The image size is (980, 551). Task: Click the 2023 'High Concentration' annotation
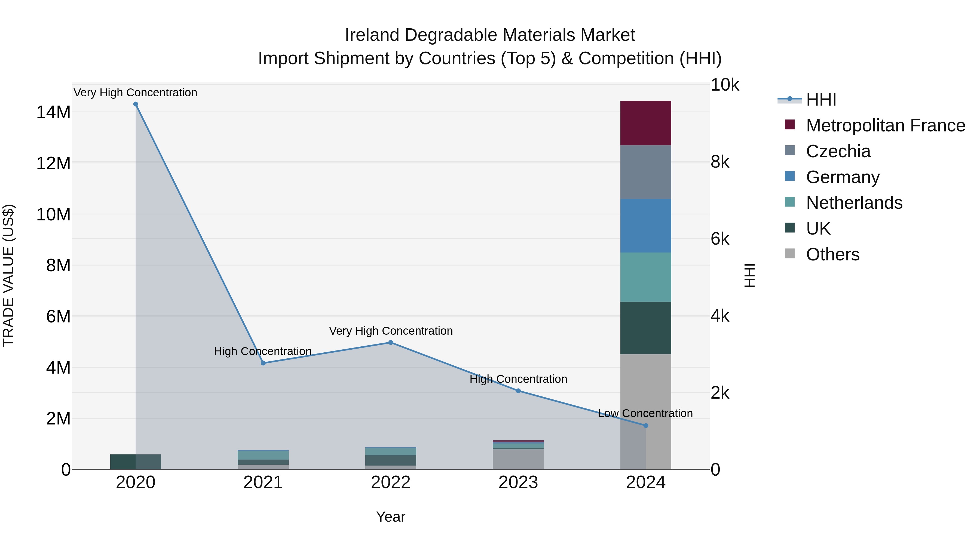pos(518,379)
